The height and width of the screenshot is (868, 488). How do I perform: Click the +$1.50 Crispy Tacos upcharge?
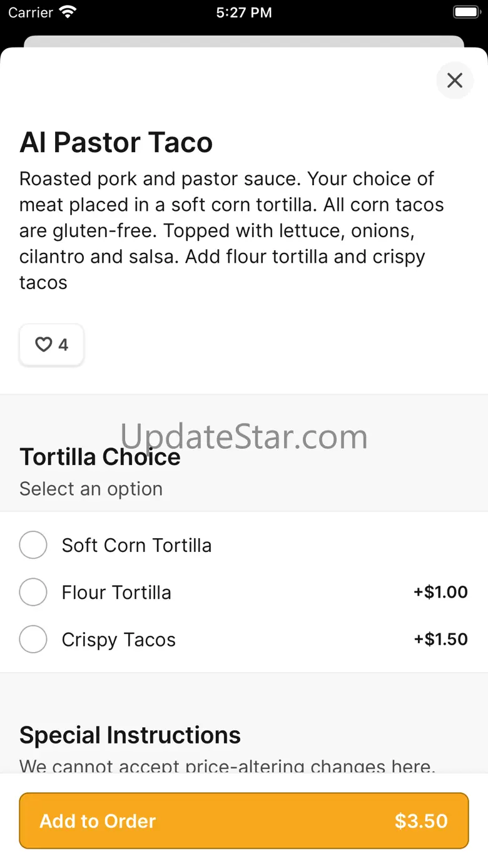click(x=440, y=639)
